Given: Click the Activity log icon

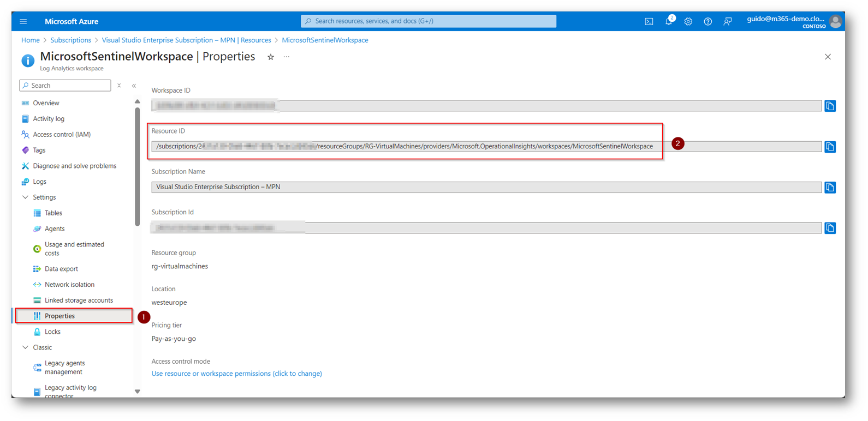Looking at the screenshot, I should [25, 118].
